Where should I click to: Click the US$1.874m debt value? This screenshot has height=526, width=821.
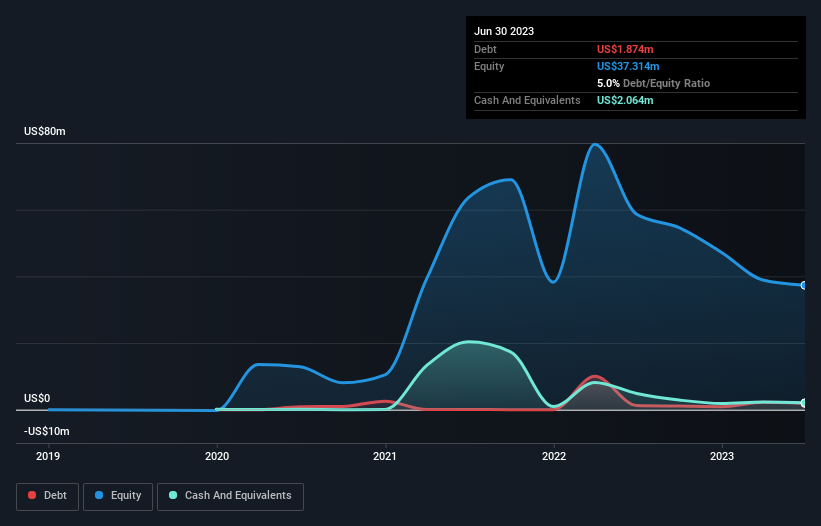(x=625, y=49)
